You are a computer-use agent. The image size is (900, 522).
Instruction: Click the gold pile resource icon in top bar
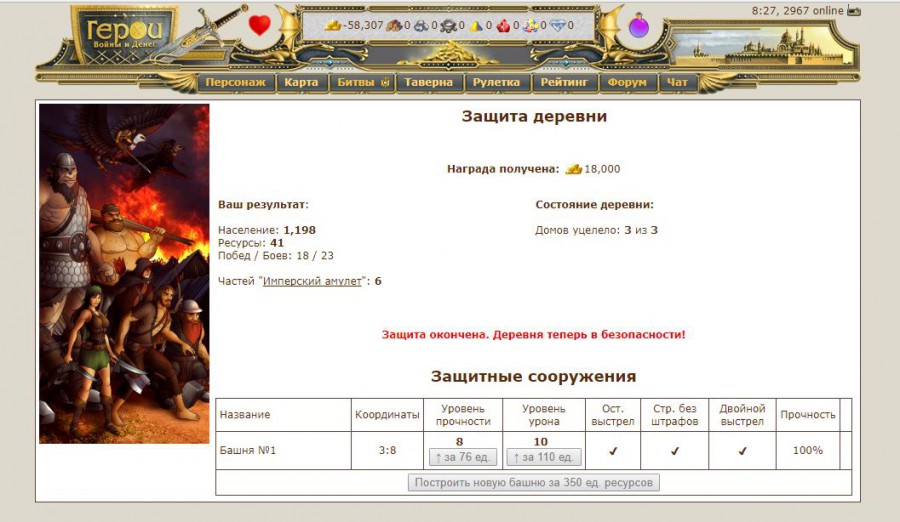pyautogui.click(x=333, y=25)
